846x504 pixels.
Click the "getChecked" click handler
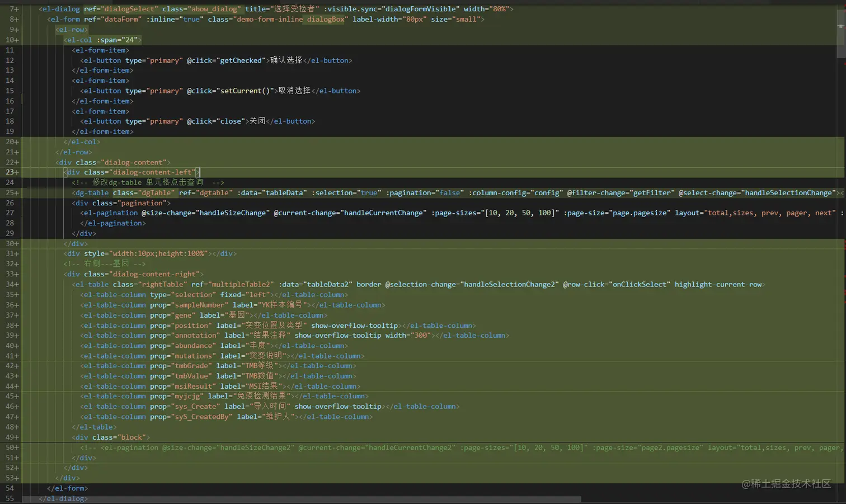tap(241, 60)
